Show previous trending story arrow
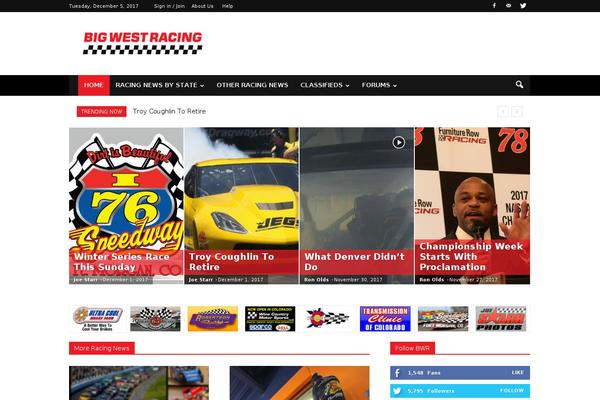 503,111
